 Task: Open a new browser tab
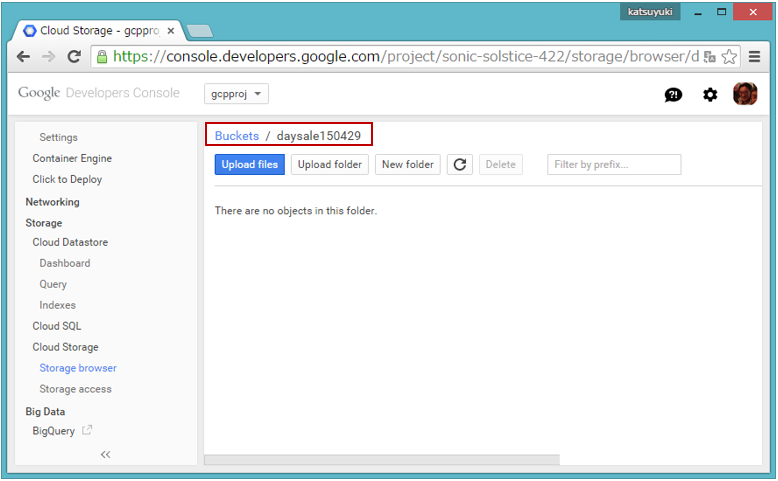(x=199, y=31)
